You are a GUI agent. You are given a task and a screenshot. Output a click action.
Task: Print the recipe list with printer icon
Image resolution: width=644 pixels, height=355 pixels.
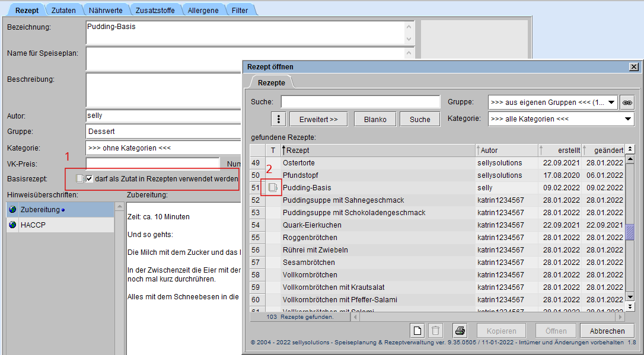coord(460,331)
